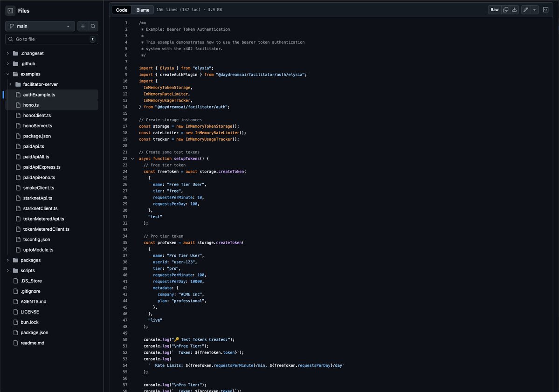Screen dimensions: 559x392
Task: Expand the .changeset folder chevron
Action: point(8,54)
